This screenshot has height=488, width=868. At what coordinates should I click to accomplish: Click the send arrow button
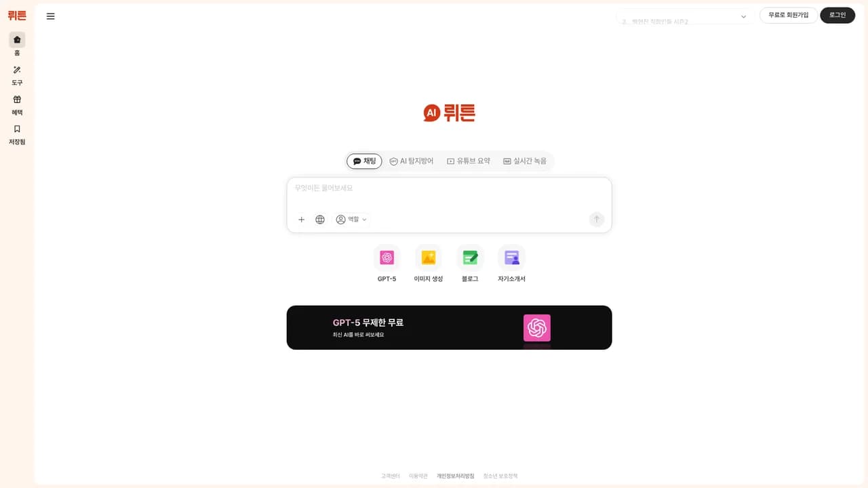[597, 219]
